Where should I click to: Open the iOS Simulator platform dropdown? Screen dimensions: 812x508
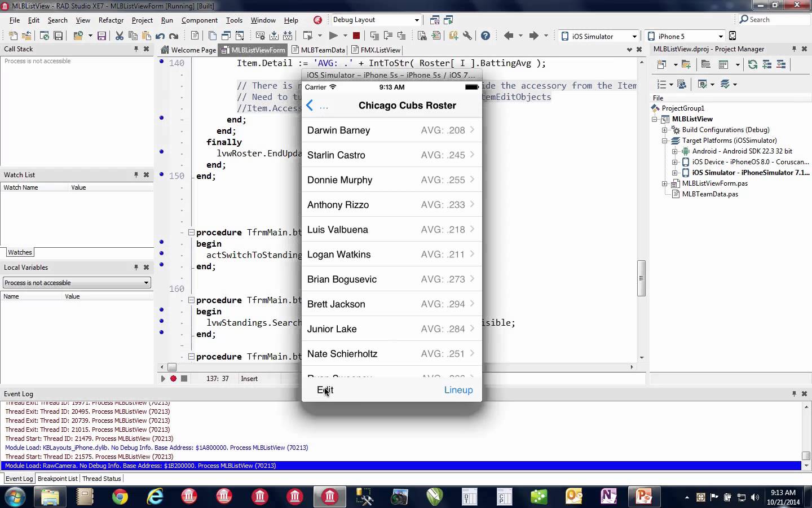[634, 36]
